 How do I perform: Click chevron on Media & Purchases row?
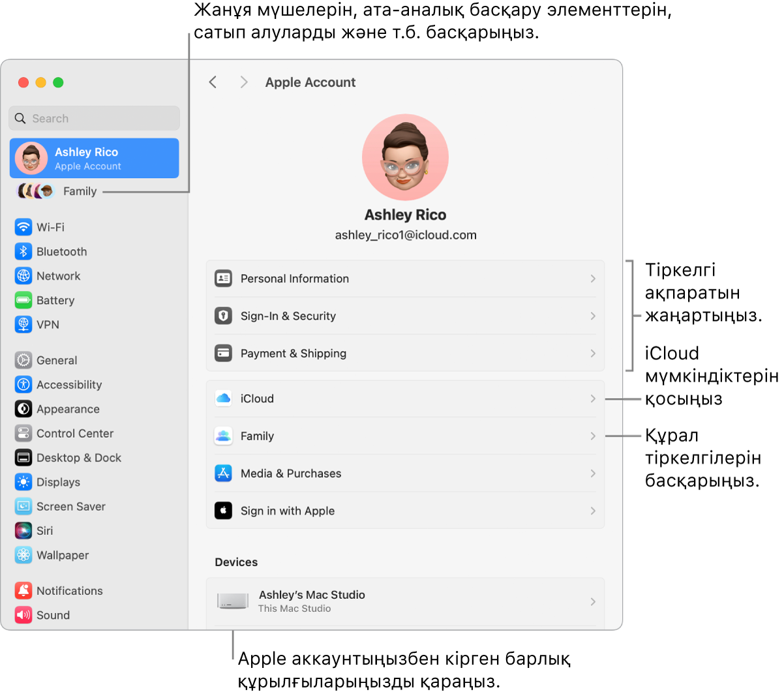point(593,473)
